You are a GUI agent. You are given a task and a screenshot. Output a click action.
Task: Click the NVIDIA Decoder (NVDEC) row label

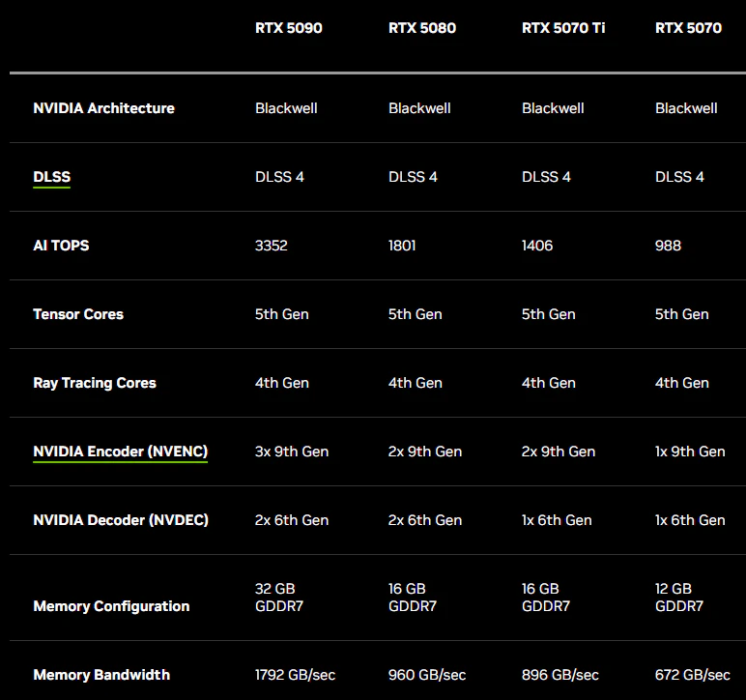coord(121,520)
